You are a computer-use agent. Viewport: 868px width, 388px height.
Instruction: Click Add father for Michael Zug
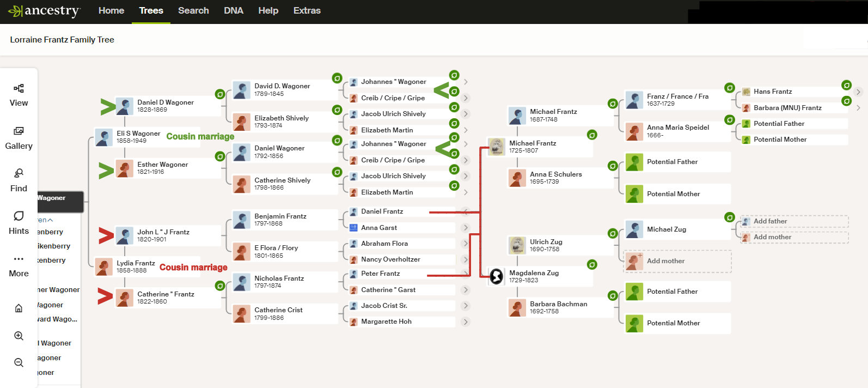click(770, 221)
